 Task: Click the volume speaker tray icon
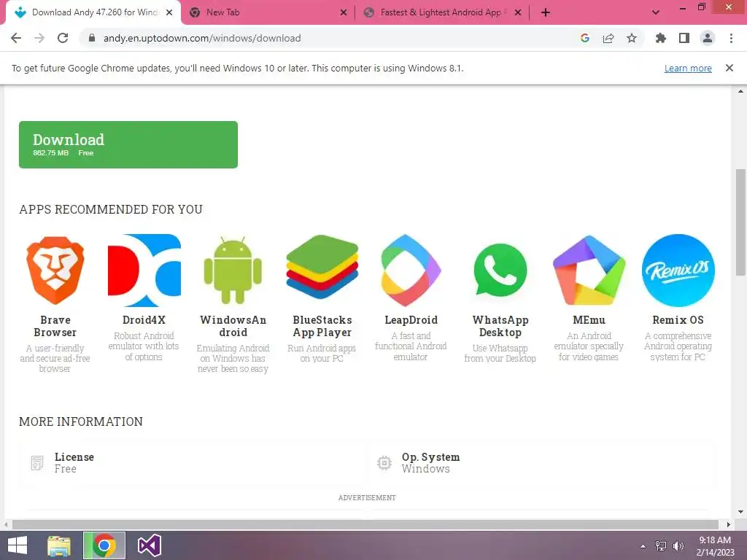point(678,545)
